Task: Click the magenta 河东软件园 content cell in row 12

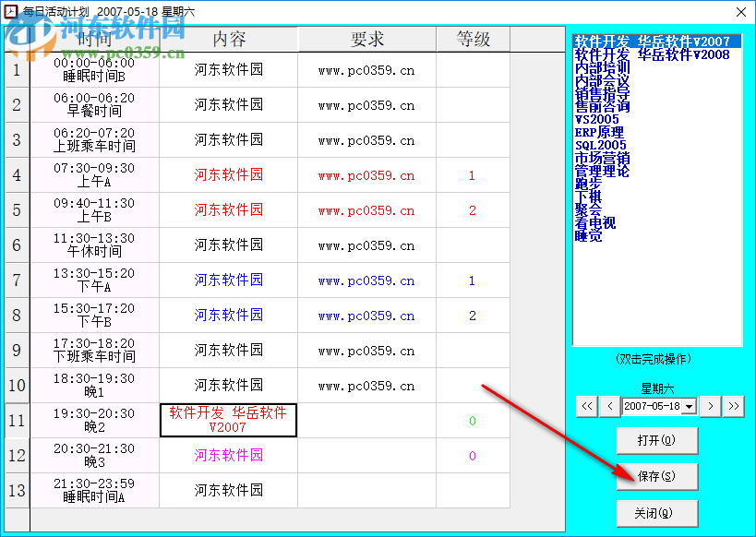Action: coord(229,456)
